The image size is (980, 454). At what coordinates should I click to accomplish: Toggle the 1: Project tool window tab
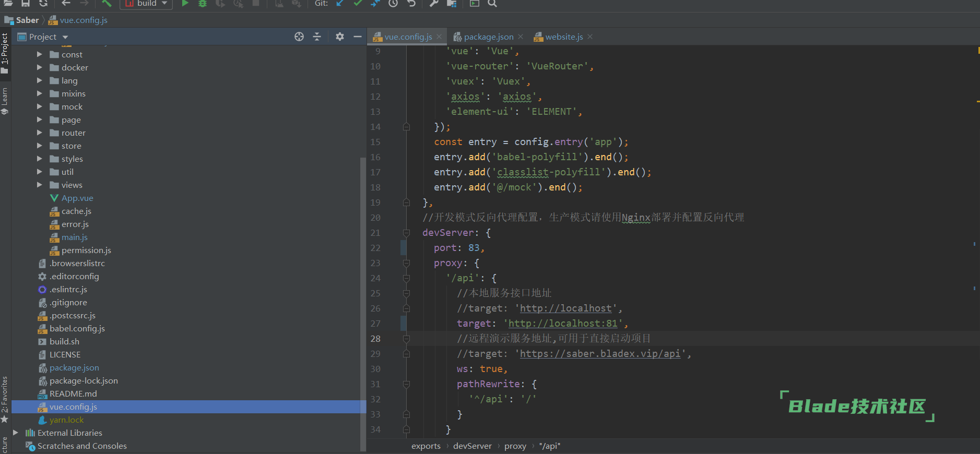pyautogui.click(x=5, y=53)
